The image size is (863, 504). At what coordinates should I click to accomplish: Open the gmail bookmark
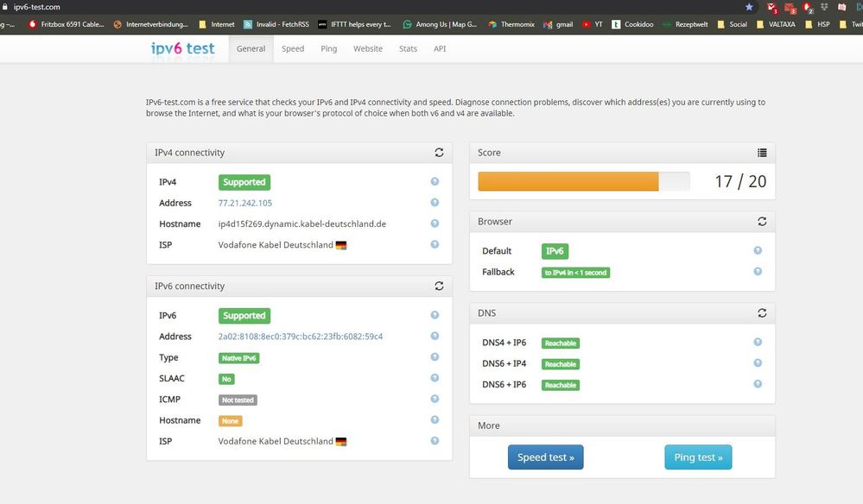pos(558,24)
